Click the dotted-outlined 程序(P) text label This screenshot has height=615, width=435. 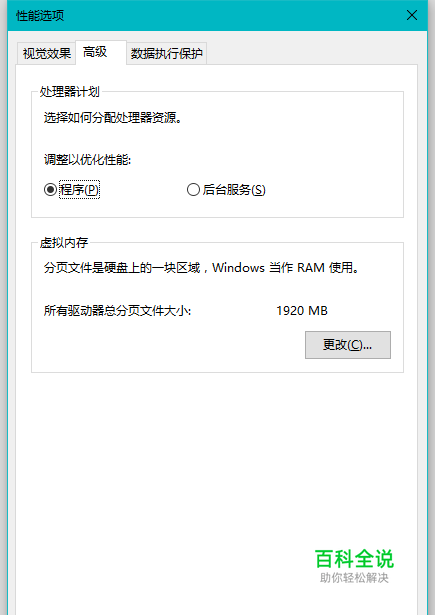pyautogui.click(x=79, y=190)
